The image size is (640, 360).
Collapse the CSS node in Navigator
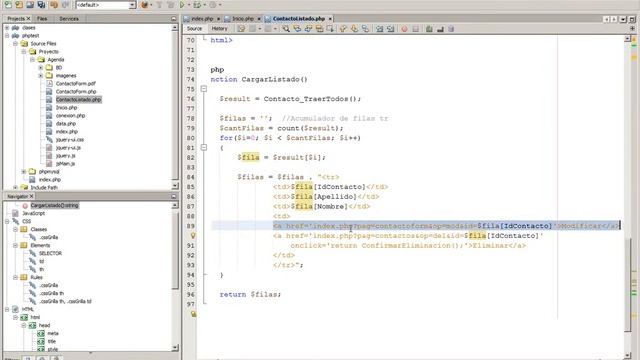7,221
